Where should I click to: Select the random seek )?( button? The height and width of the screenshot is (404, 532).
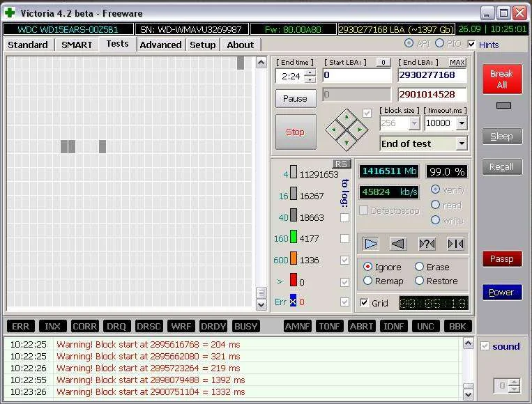coord(427,243)
